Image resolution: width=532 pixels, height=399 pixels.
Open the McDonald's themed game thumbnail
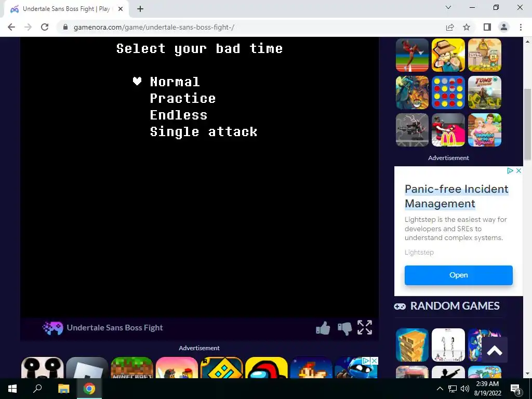448,130
